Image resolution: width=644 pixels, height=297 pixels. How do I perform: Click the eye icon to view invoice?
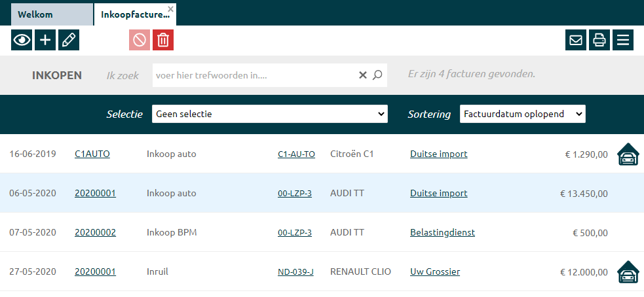coord(22,40)
